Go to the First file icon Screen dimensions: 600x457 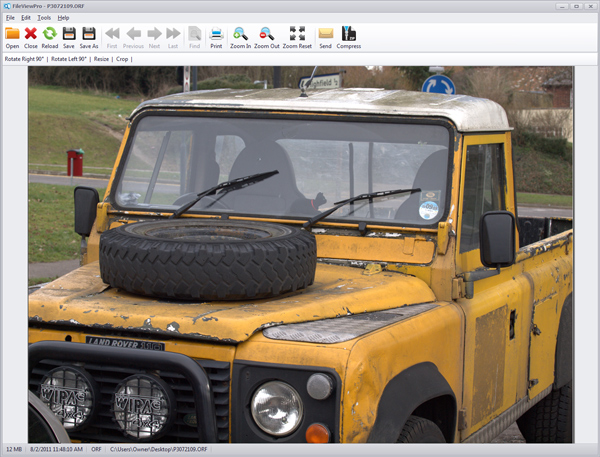[x=112, y=34]
